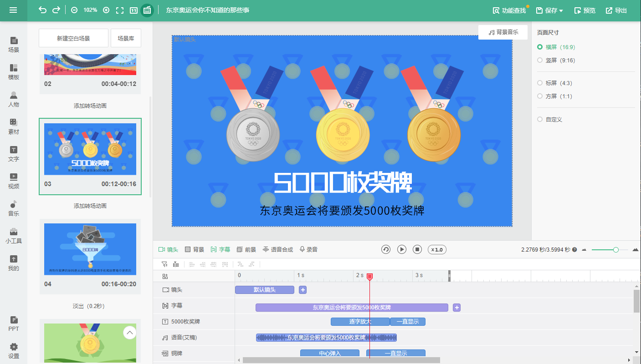Open the 保存 dropdown

(549, 10)
